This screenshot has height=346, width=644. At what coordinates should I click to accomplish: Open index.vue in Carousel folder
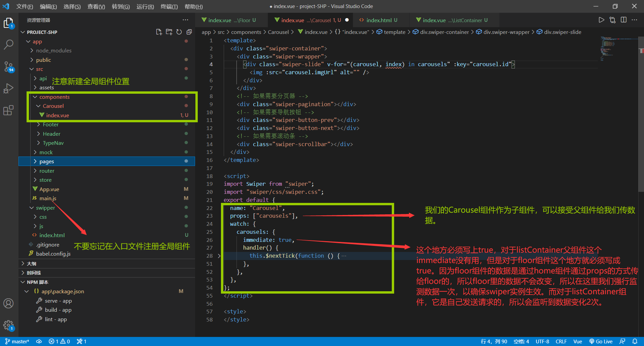pyautogui.click(x=58, y=115)
